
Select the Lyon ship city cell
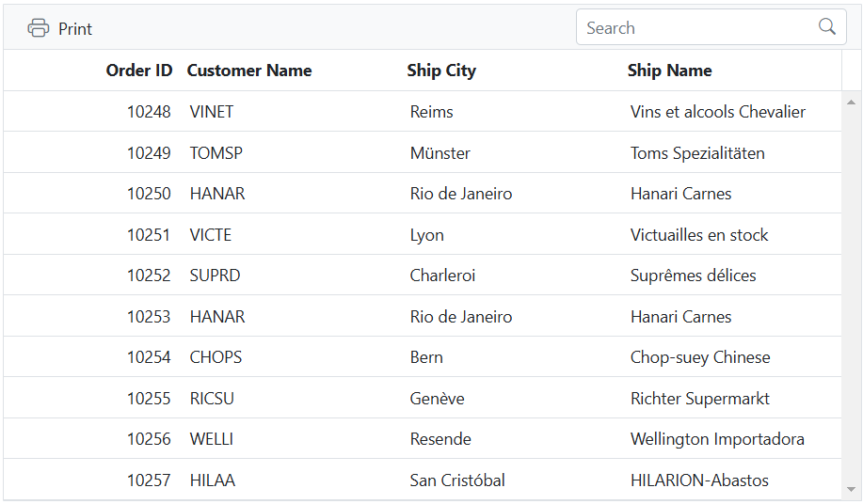pyautogui.click(x=427, y=235)
